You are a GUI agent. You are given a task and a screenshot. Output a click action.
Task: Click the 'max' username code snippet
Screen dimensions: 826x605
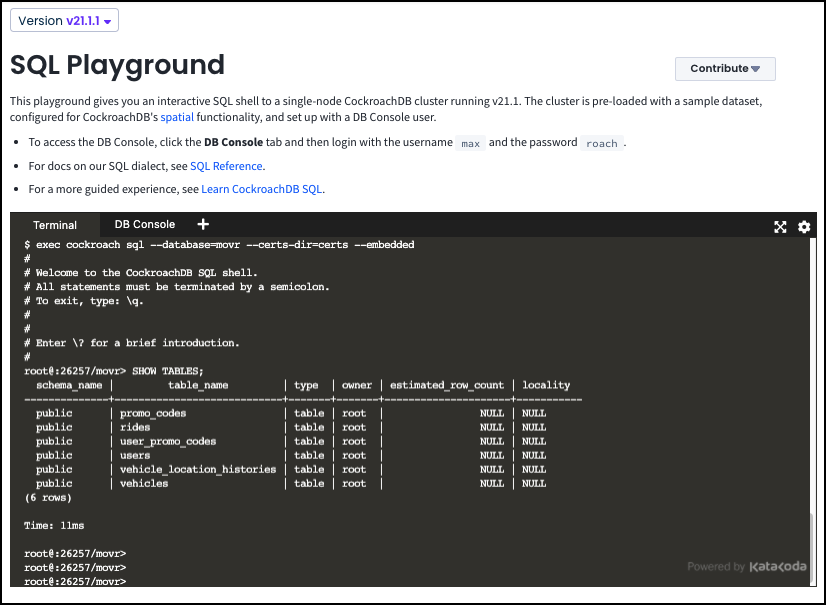click(470, 143)
